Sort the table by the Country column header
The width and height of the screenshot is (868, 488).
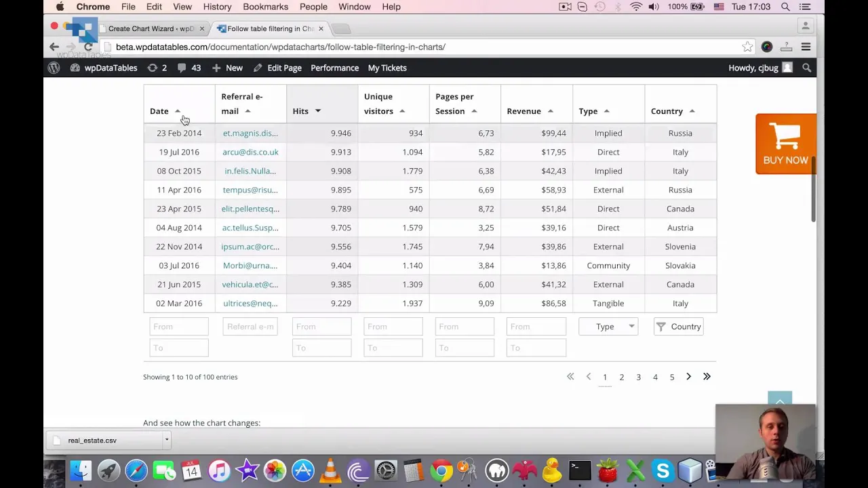pyautogui.click(x=680, y=104)
